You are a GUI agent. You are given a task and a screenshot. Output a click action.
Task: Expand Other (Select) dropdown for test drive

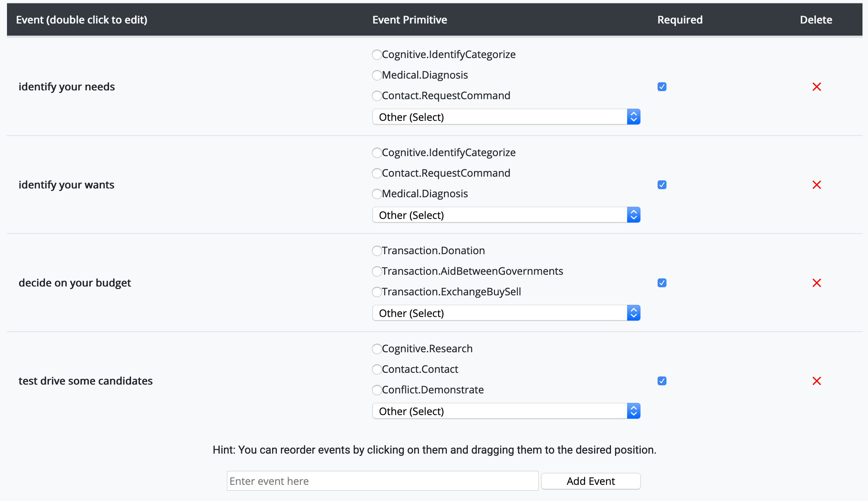[x=506, y=411]
